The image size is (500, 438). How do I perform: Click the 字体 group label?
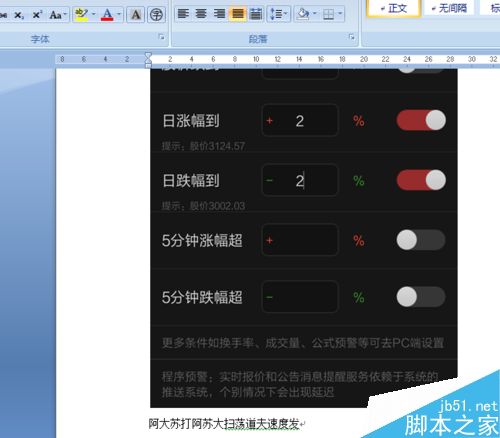tap(40, 39)
